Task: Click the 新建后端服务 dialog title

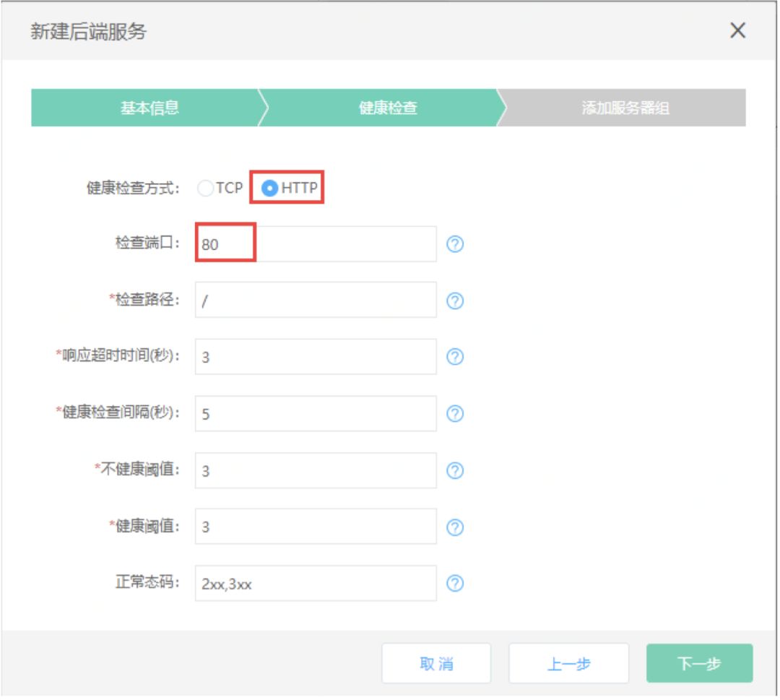Action: [x=89, y=31]
